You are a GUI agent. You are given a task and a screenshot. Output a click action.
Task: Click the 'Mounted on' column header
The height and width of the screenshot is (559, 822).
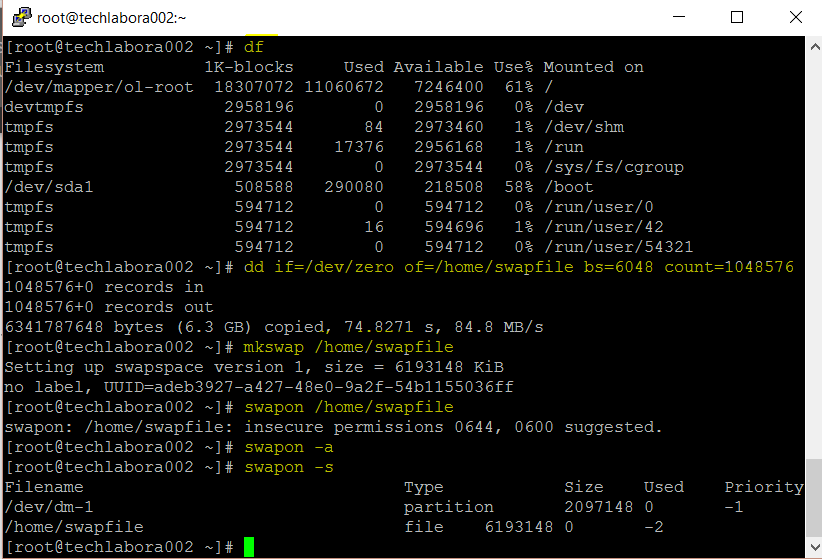coord(593,67)
